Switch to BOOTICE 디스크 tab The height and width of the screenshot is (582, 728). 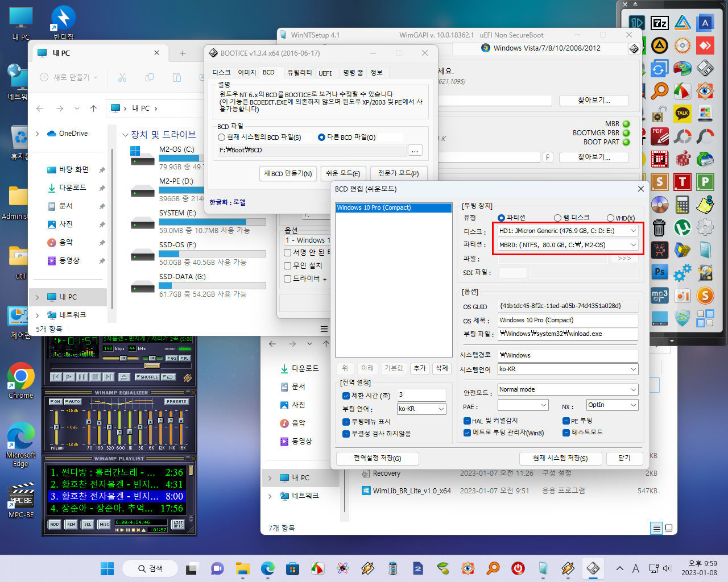click(x=221, y=72)
